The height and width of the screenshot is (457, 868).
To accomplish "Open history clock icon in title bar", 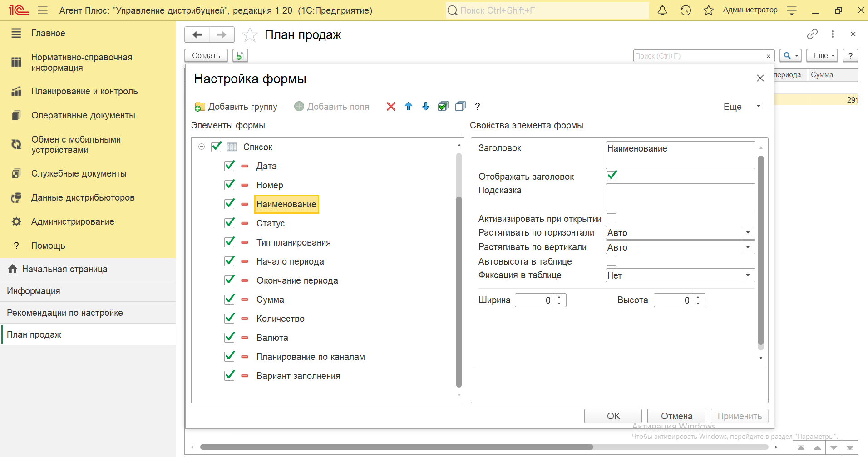I will pyautogui.click(x=686, y=10).
